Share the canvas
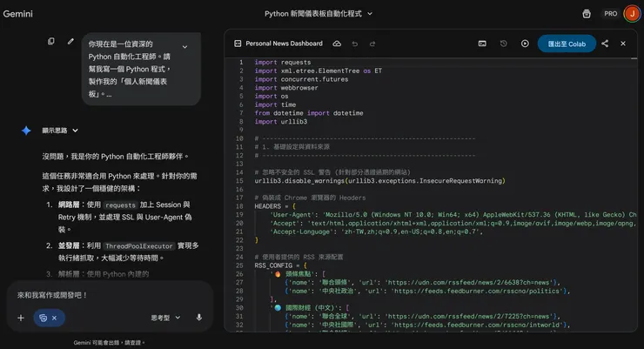Viewport: 644px width, 349px height. pos(605,44)
